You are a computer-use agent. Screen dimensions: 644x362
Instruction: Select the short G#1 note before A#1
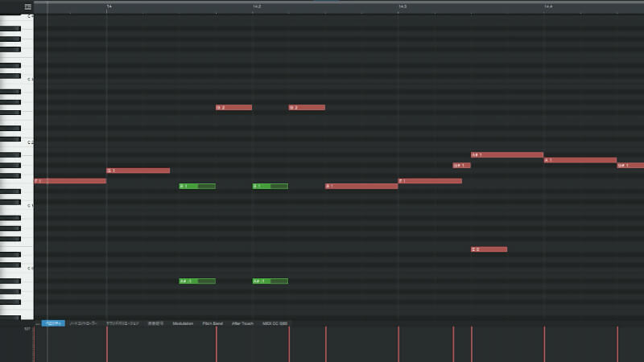click(x=462, y=166)
